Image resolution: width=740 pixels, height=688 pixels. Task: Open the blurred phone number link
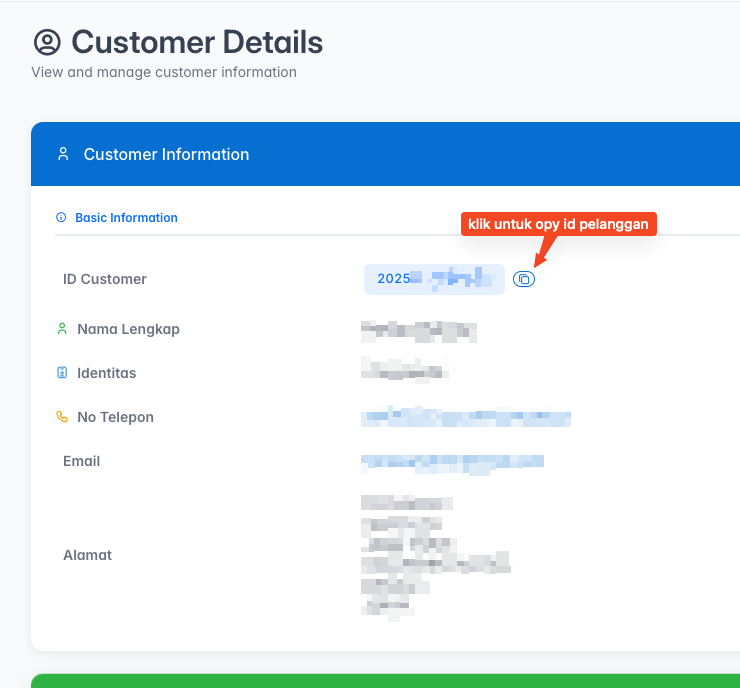coord(466,417)
